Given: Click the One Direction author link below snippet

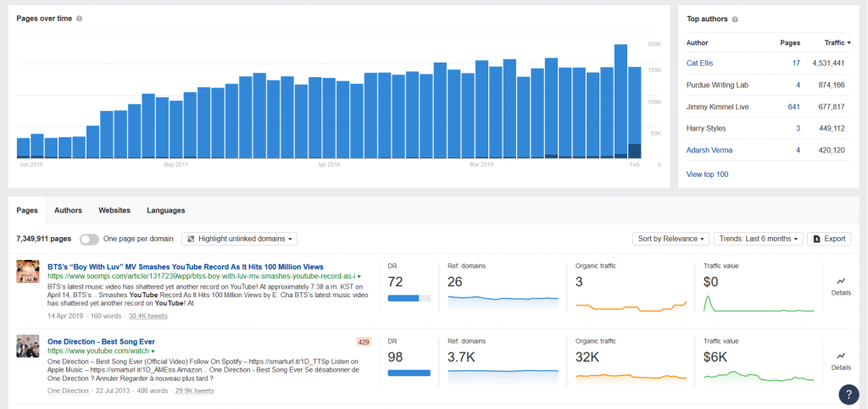Looking at the screenshot, I should tap(68, 390).
